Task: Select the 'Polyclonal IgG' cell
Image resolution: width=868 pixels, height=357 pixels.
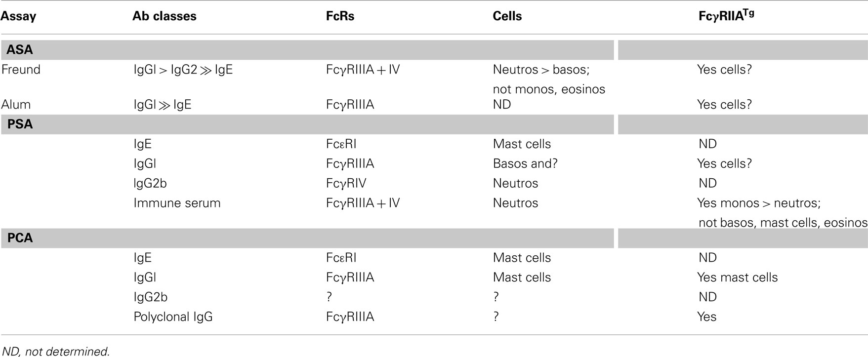Action: [x=173, y=317]
